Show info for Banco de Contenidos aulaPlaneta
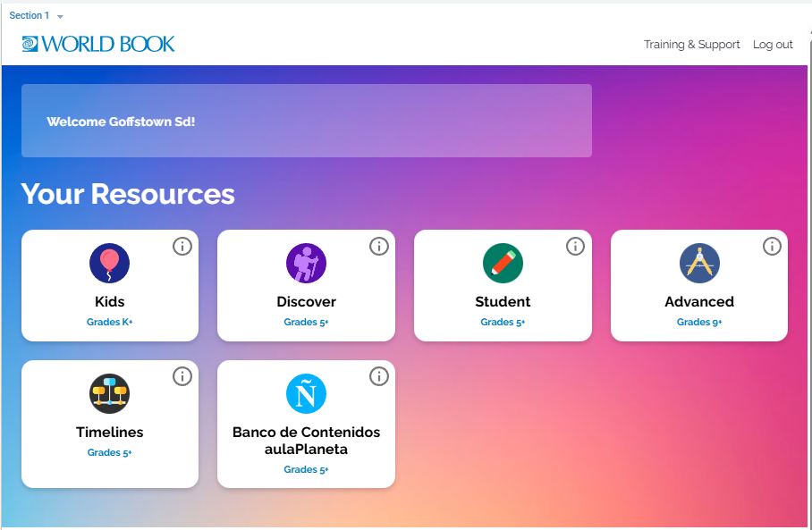Image resolution: width=812 pixels, height=530 pixels. pos(379,376)
